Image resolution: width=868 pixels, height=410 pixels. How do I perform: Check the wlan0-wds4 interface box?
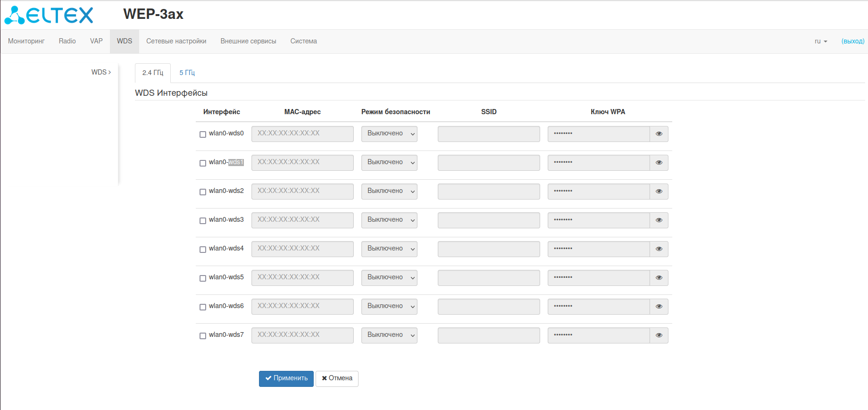203,250
